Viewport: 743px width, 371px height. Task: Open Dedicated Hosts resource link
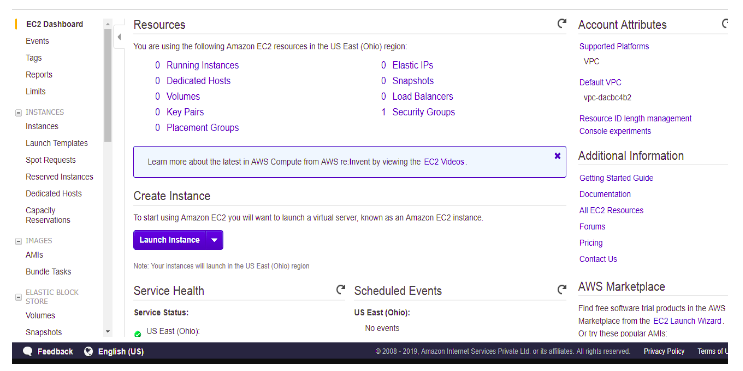[198, 81]
